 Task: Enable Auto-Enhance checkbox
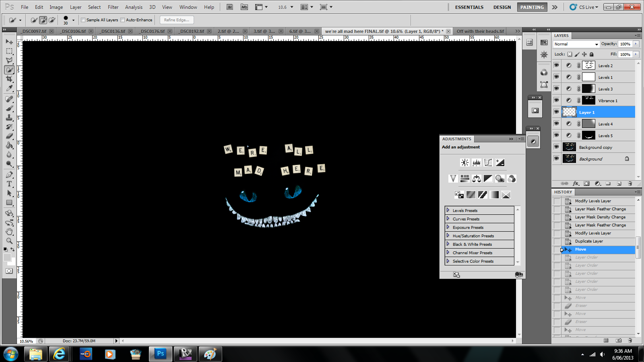click(123, 20)
